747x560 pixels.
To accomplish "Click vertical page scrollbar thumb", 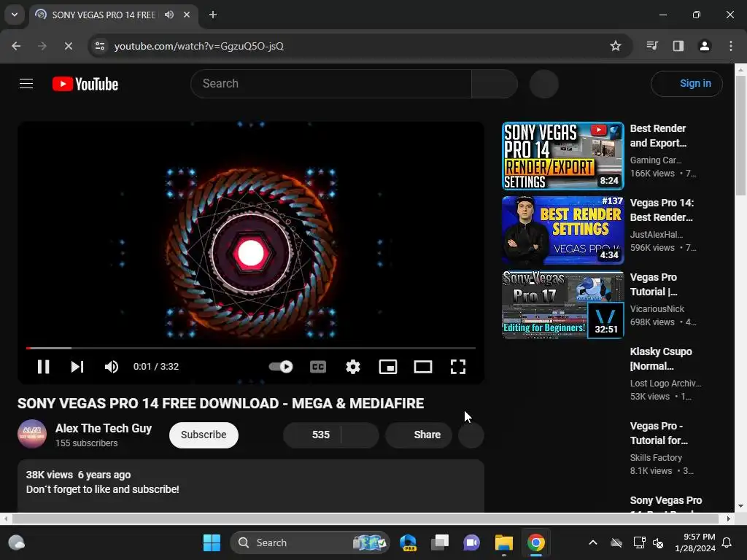I will click(740, 135).
